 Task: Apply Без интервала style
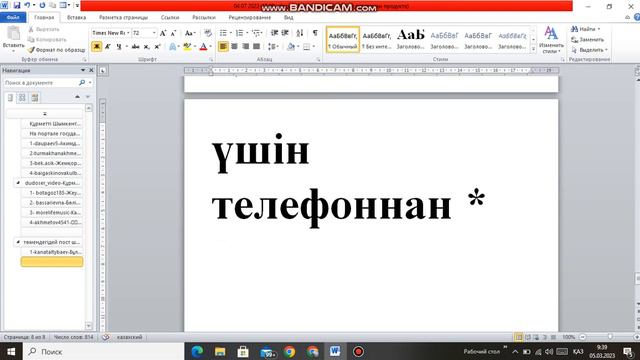coord(376,40)
